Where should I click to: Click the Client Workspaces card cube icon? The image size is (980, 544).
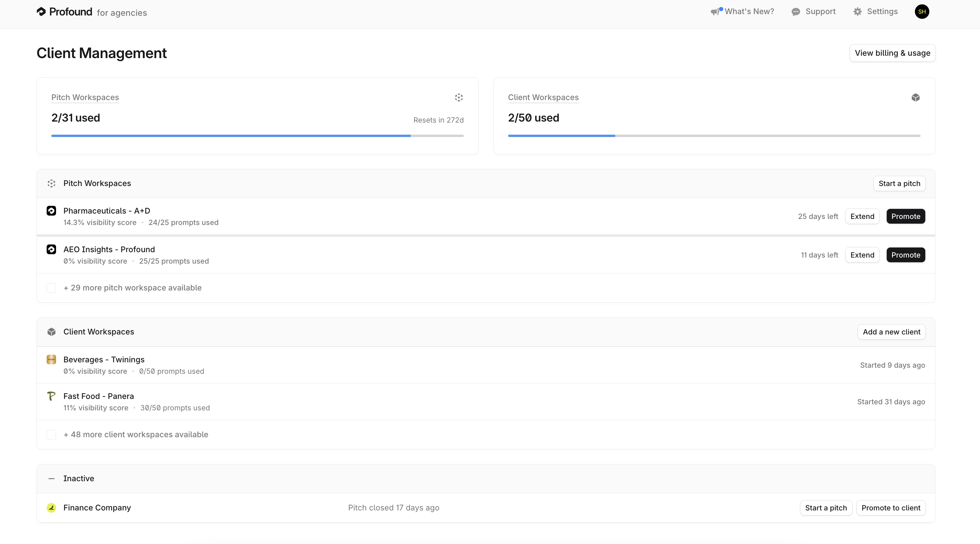click(x=916, y=97)
